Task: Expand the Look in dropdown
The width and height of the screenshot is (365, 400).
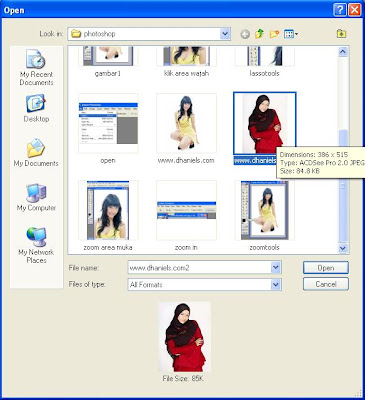Action: click(x=225, y=34)
